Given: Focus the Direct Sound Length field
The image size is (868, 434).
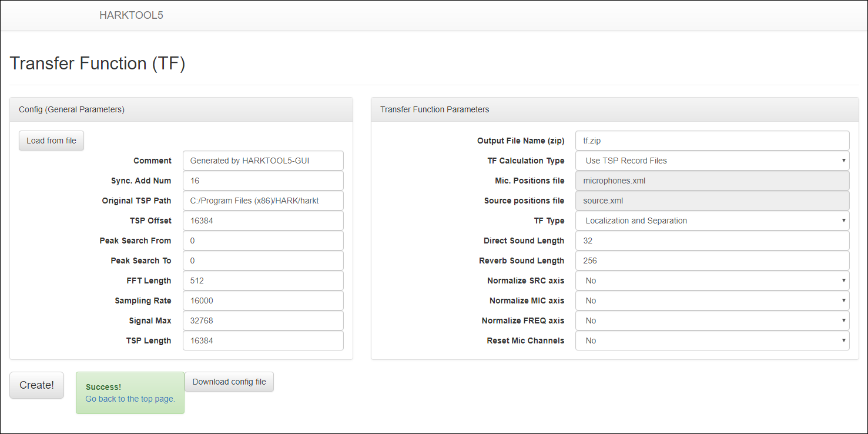Looking at the screenshot, I should pyautogui.click(x=712, y=241).
